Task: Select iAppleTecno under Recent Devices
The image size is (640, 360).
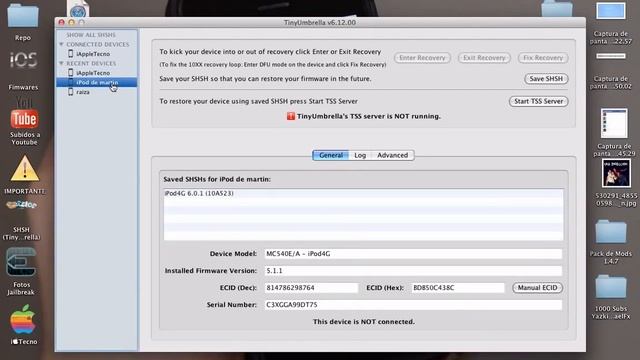Action: coord(93,73)
